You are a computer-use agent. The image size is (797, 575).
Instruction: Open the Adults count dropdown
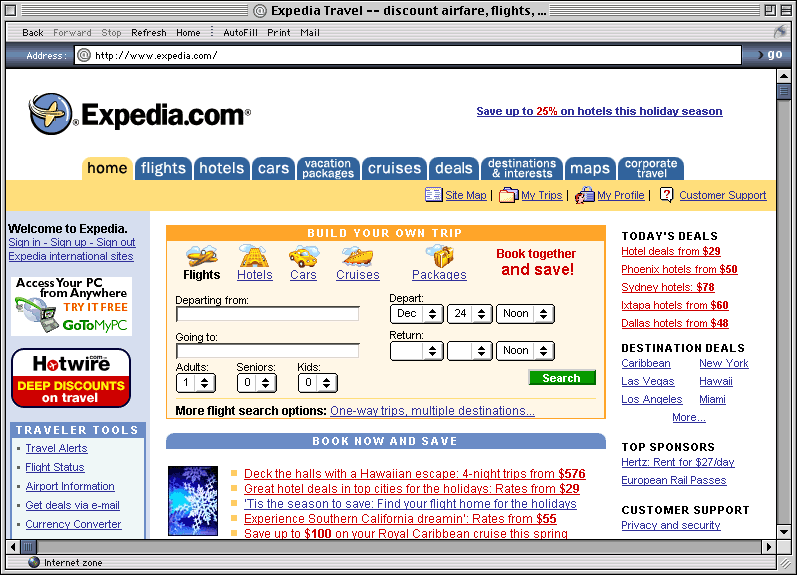[x=195, y=382]
